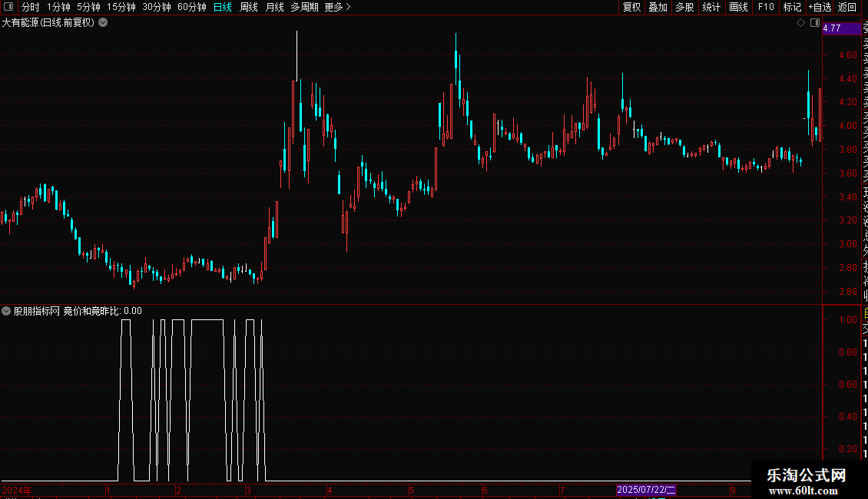Select the 30分钟 period
868x499 pixels.
[x=157, y=7]
